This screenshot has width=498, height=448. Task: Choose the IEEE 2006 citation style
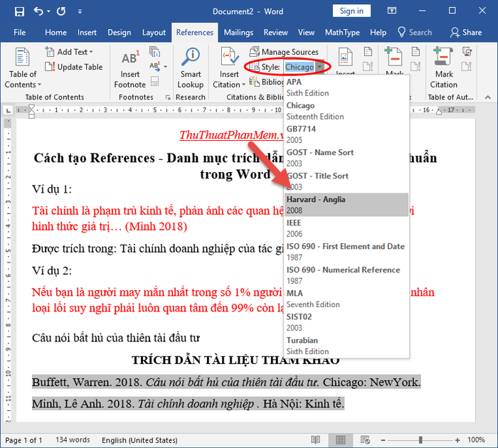coord(346,228)
